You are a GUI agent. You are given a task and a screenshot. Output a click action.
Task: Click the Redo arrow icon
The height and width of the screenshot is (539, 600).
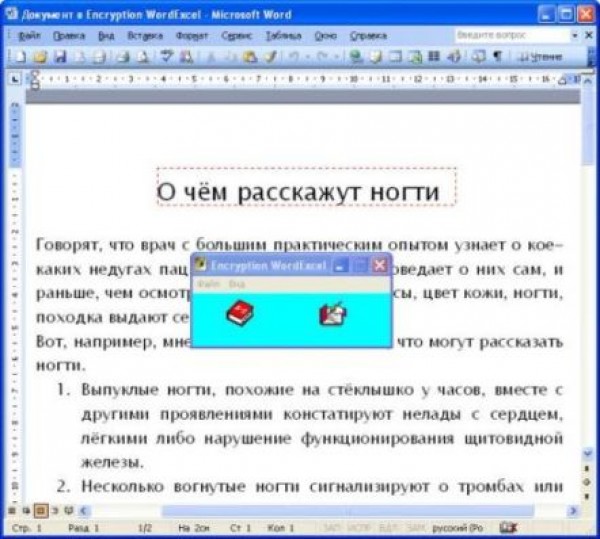322,57
